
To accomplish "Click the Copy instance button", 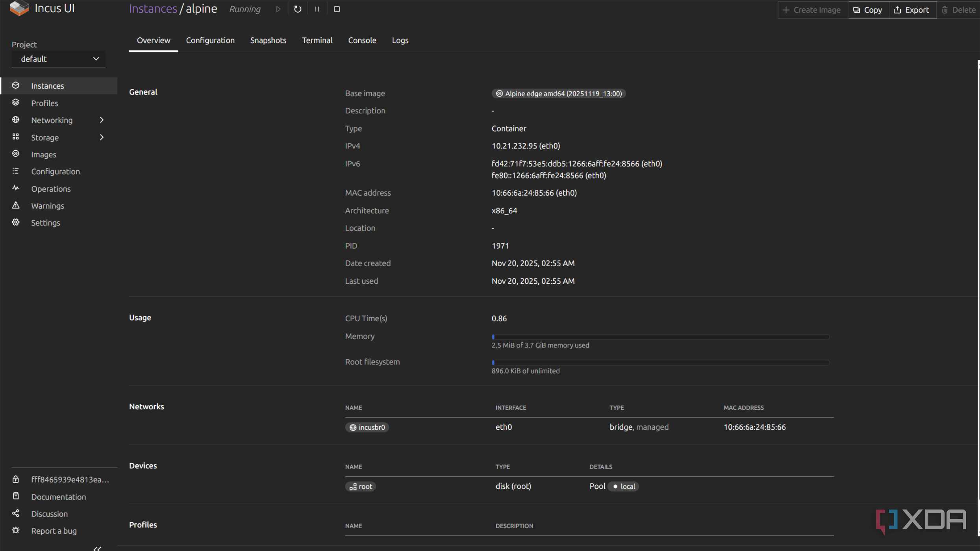I will [x=868, y=10].
